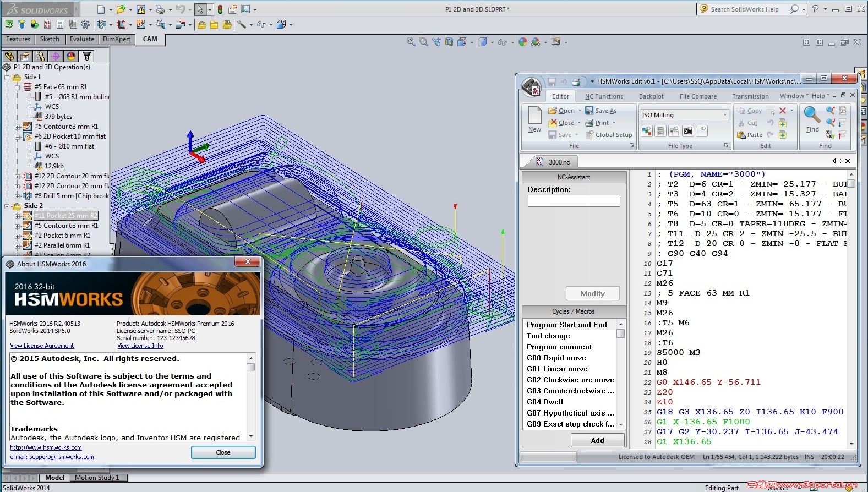Click the console icon in File Type group

tap(688, 131)
